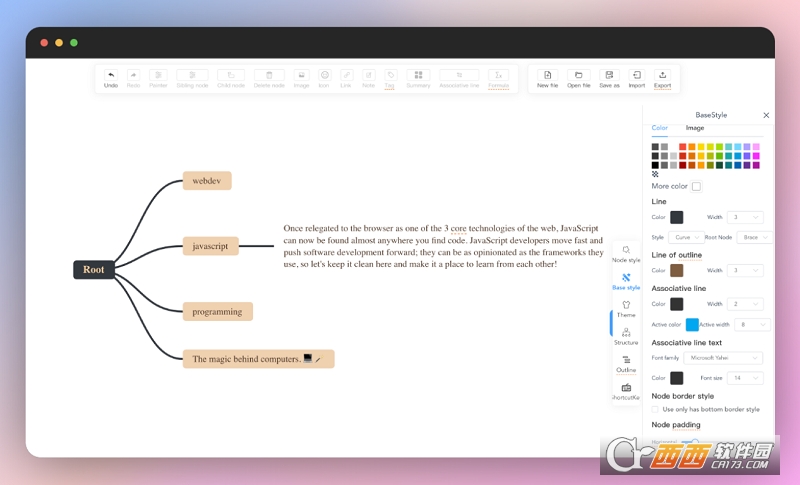Click the Link toolbar icon
Screen dimensions: 800x485
coord(346,75)
